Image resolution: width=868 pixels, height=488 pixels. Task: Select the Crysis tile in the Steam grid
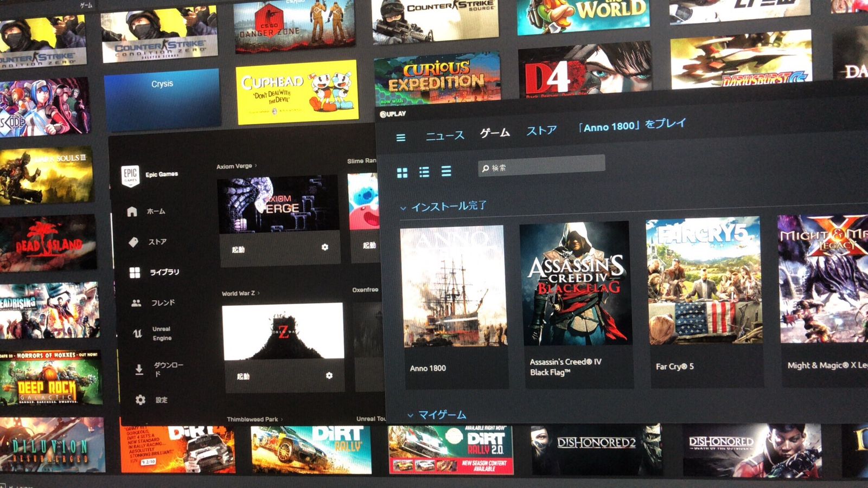pyautogui.click(x=162, y=100)
